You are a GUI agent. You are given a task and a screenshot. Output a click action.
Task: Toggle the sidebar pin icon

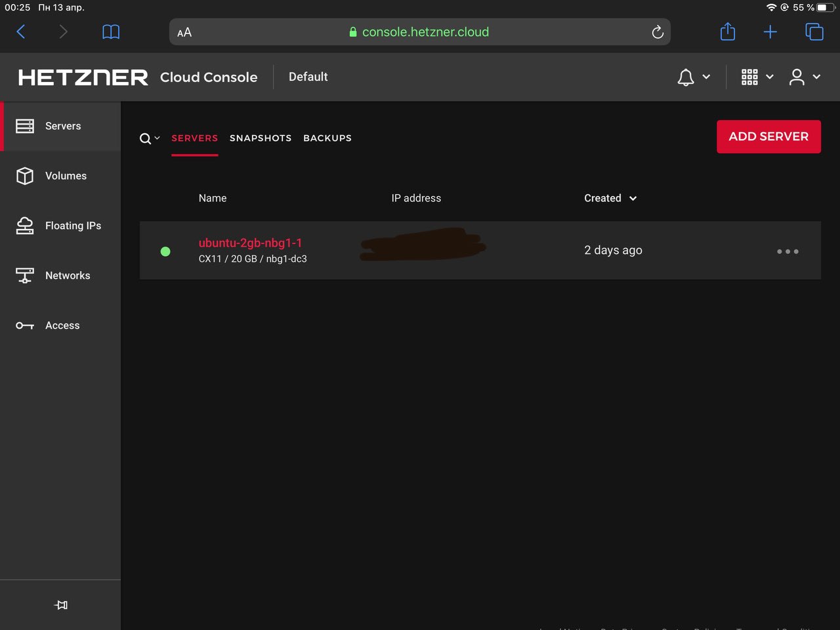60,605
